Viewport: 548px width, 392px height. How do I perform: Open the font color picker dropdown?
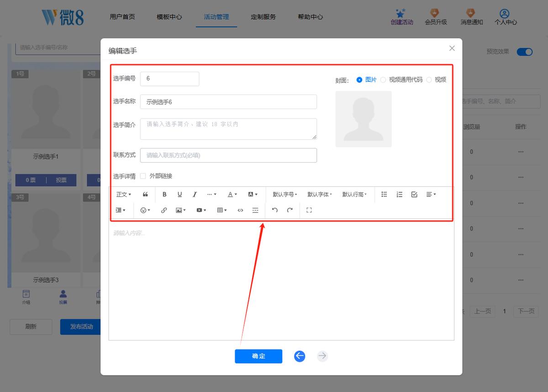point(232,194)
